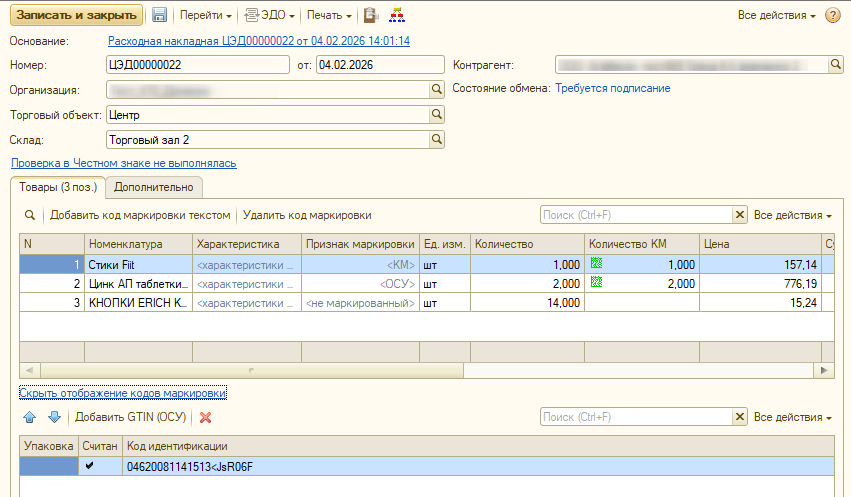Clear the goods table search field

point(740,215)
